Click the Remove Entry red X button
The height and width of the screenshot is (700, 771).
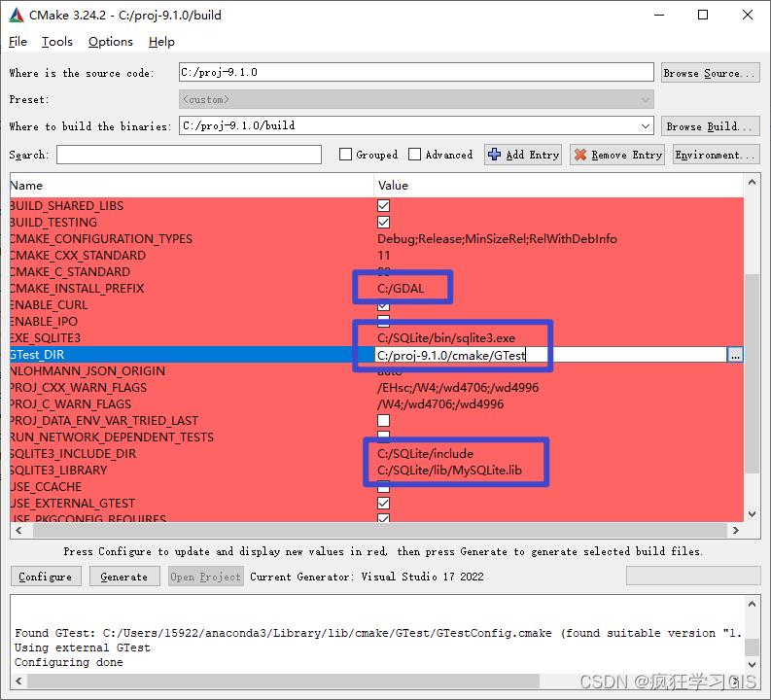tap(617, 155)
